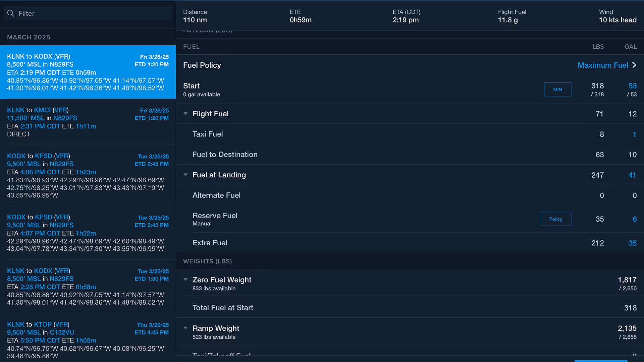Select KLNK to KODX Fri 3/28/25 flight
This screenshot has height=362, width=644.
[88, 72]
